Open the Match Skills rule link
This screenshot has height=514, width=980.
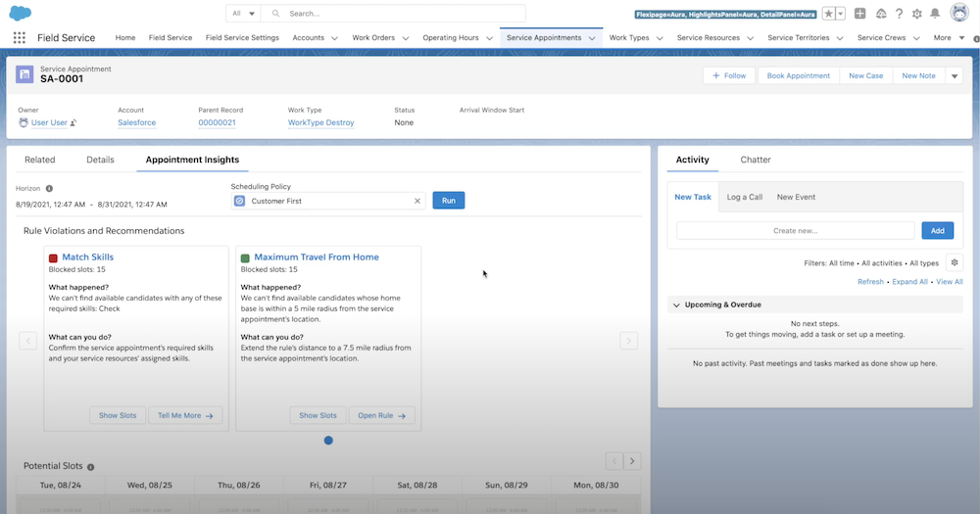88,257
